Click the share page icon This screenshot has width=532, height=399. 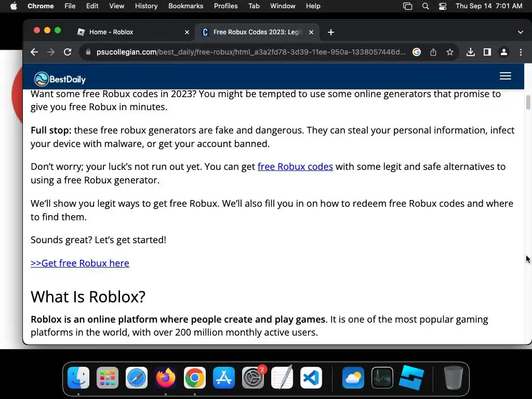tap(433, 52)
